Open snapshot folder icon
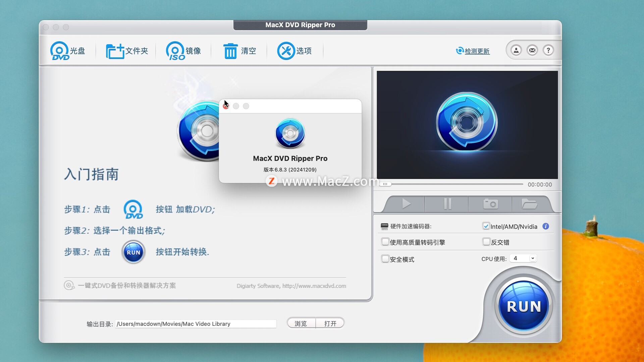This screenshot has width=644, height=362. pyautogui.click(x=529, y=203)
